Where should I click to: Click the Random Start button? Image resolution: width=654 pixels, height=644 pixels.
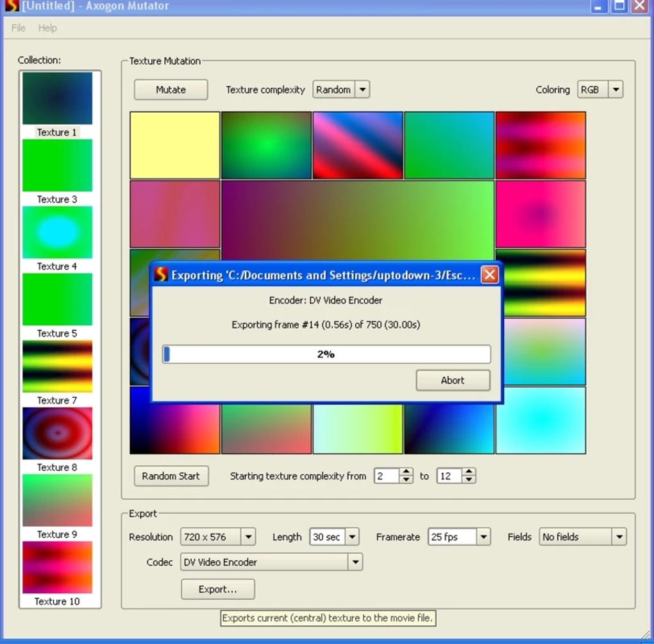171,475
